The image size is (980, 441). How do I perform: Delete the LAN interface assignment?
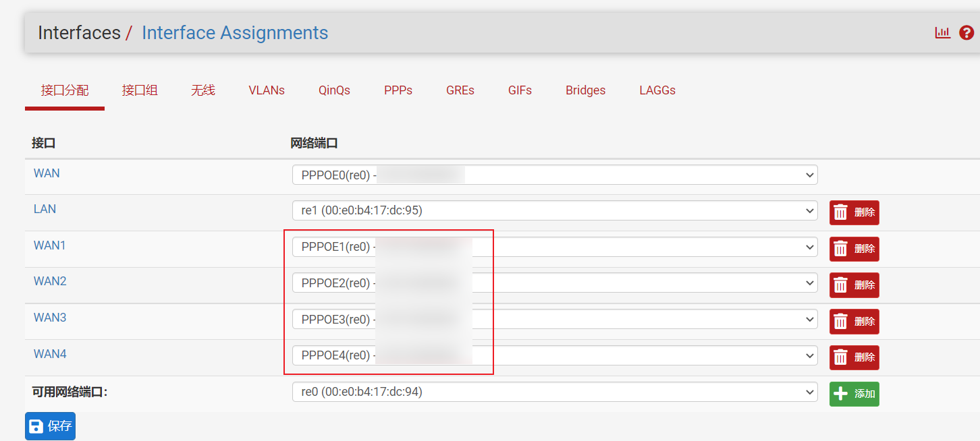point(854,212)
